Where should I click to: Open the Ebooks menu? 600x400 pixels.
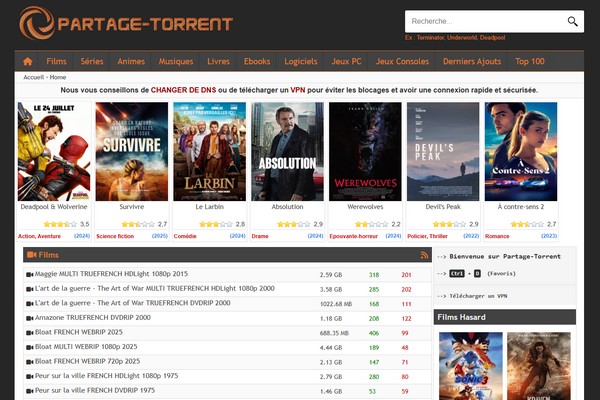click(257, 61)
